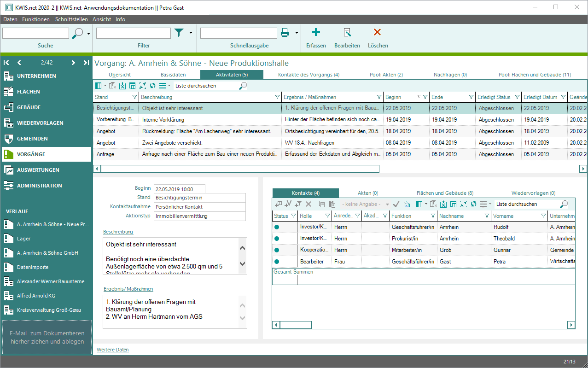
Task: Go to the next record arrow
Action: coord(73,63)
